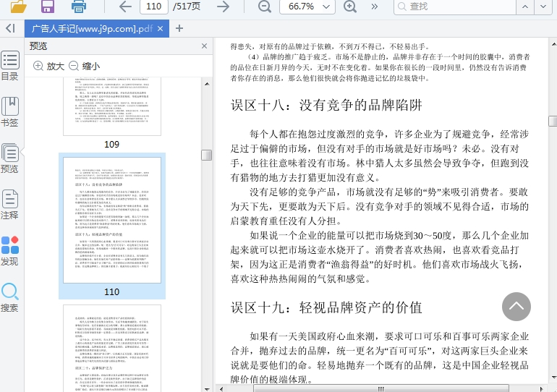This screenshot has height=392, width=557.
Task: Open the 搜索 search sidebar panel
Action: tap(10, 297)
